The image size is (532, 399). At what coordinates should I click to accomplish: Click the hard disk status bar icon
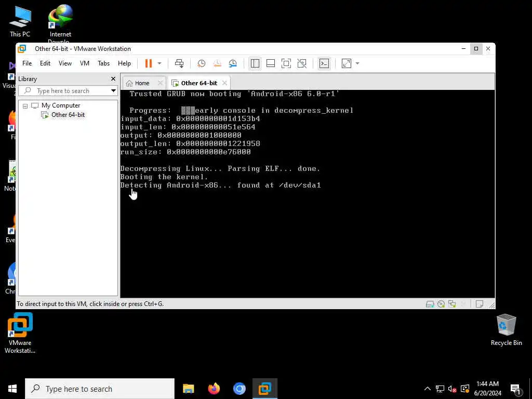430,304
